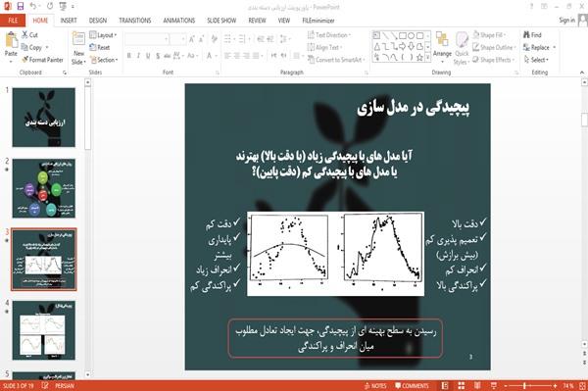
Task: Open the Shape Effects dropdown
Action: 493,60
